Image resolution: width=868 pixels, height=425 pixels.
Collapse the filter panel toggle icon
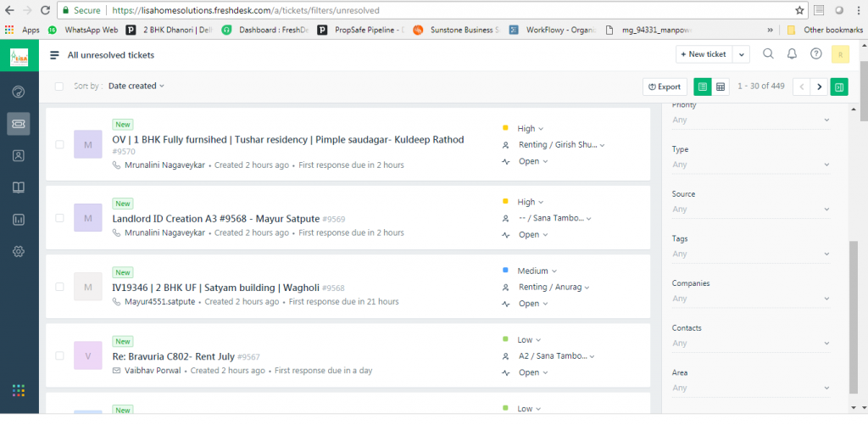tap(839, 87)
